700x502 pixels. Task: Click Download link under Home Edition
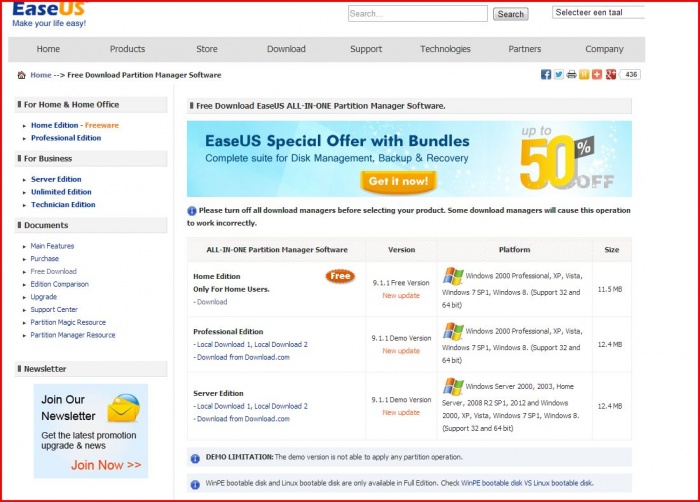tap(212, 302)
